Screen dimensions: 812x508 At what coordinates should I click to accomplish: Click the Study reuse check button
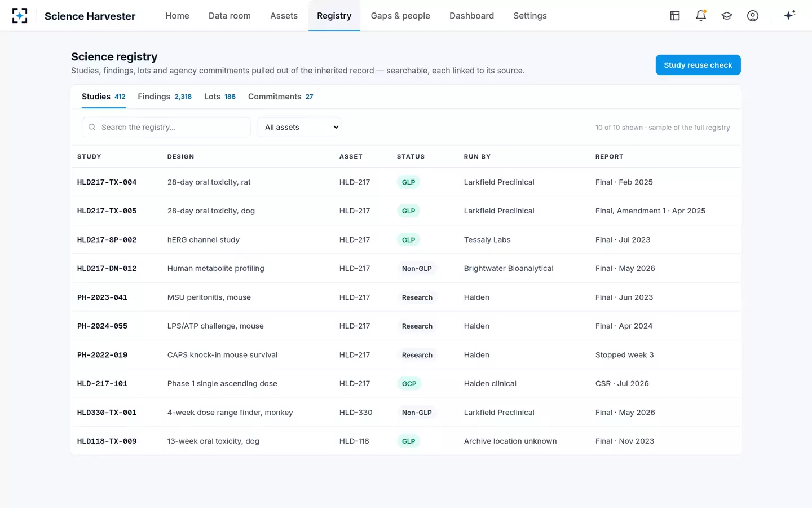(x=698, y=65)
